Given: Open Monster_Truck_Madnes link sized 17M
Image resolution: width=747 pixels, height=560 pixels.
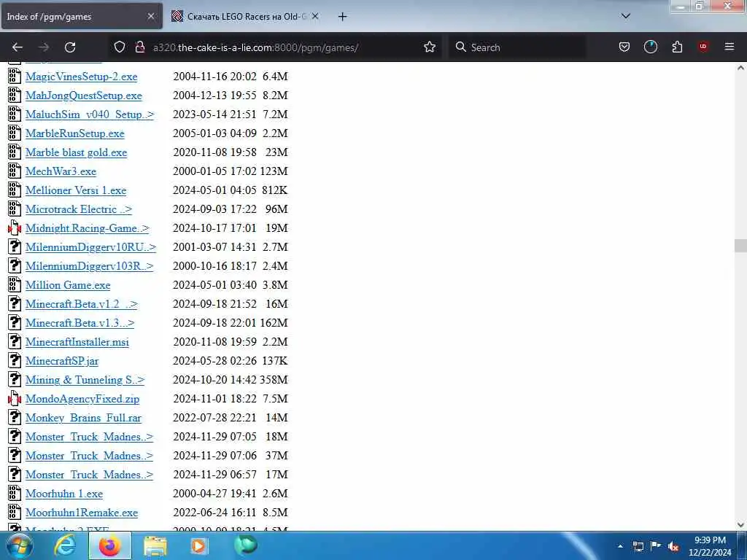Looking at the screenshot, I should click(x=89, y=475).
